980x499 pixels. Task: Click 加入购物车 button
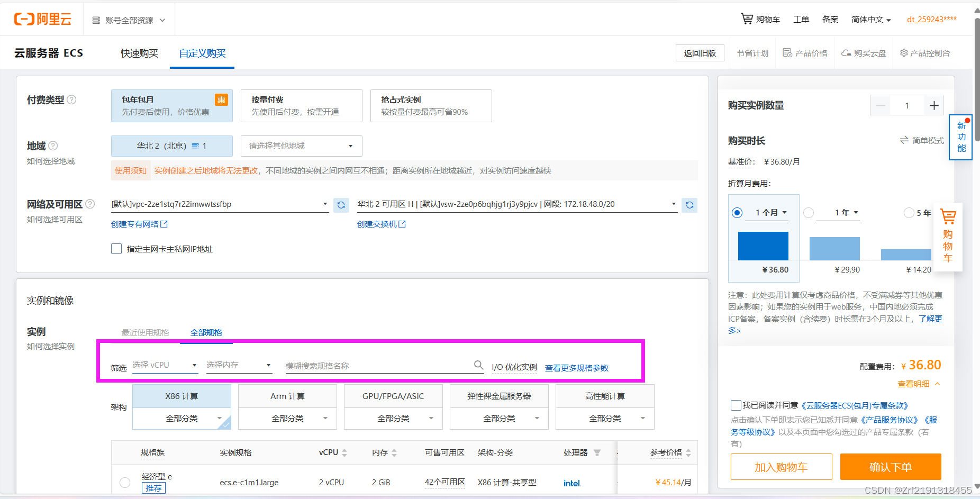pyautogui.click(x=781, y=467)
